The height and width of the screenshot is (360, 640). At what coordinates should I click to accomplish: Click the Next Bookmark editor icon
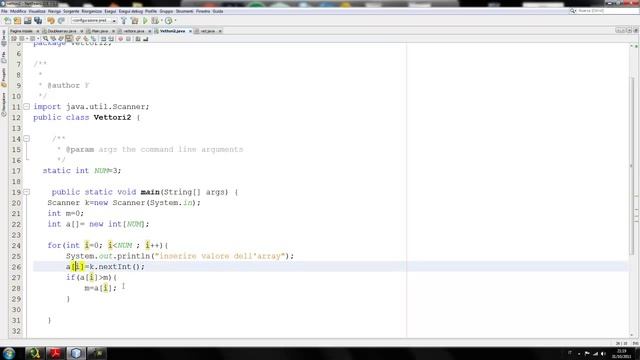click(86, 39)
